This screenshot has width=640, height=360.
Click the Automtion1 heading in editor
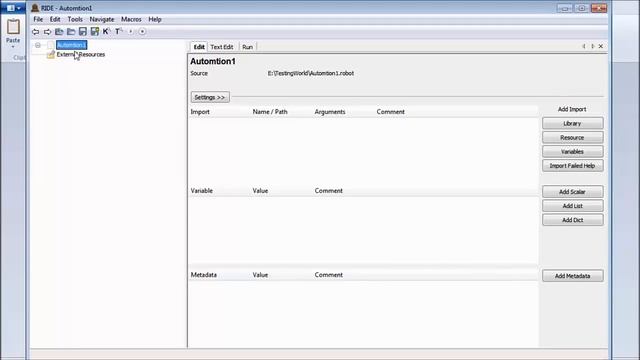213,61
